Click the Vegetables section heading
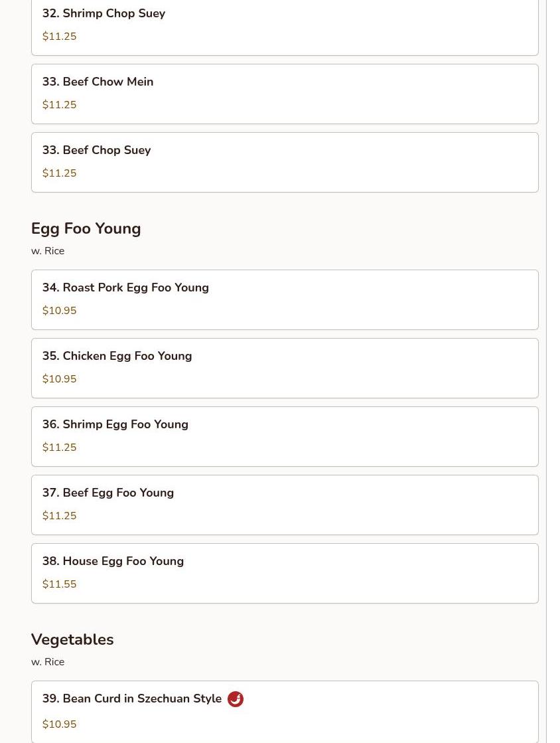Screen dimensions: 560x743 tap(72, 639)
